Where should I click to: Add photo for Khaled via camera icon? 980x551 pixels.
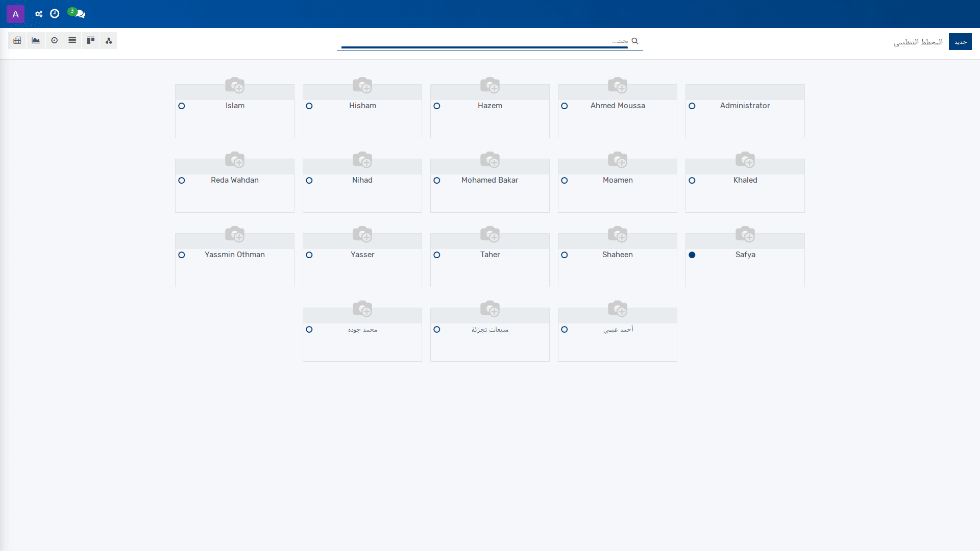pos(745,160)
